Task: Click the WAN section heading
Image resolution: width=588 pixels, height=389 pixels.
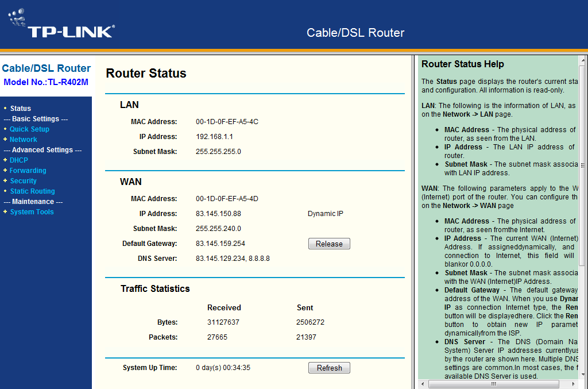Action: click(x=130, y=182)
